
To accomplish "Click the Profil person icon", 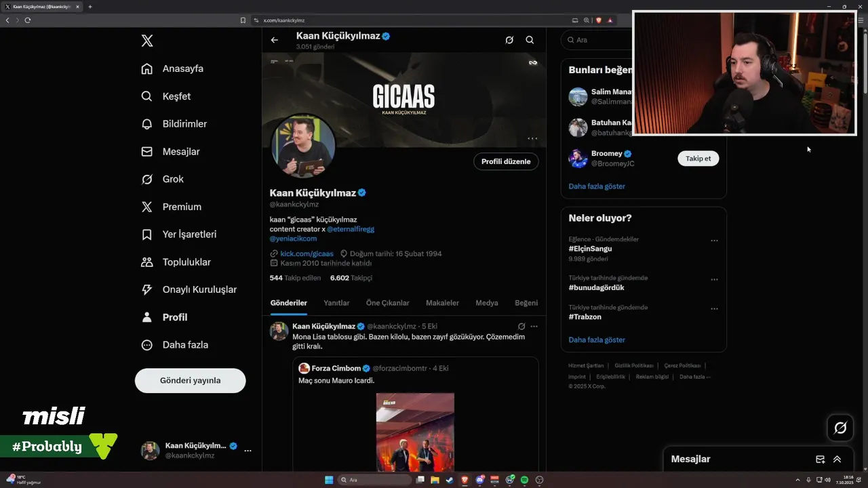I will coord(146,317).
